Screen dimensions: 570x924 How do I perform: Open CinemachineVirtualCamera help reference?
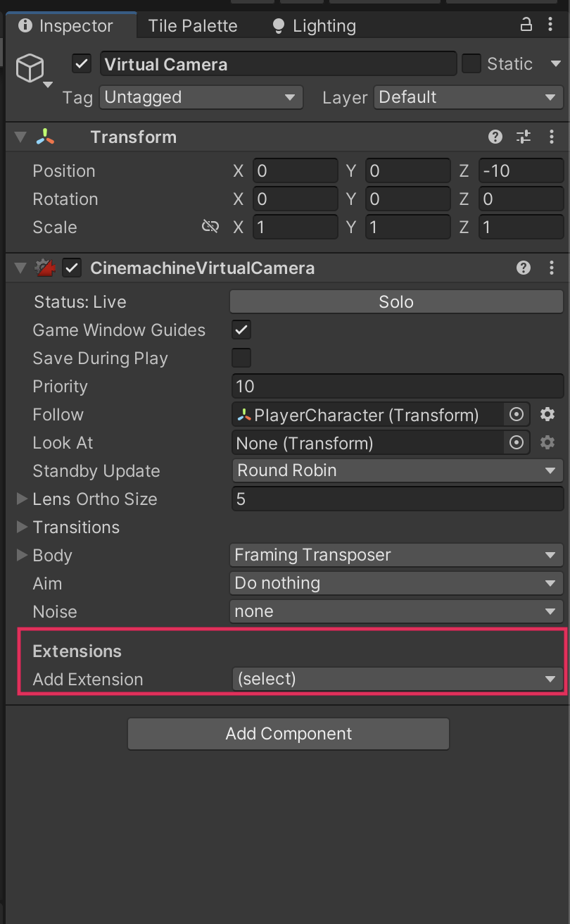click(x=524, y=268)
